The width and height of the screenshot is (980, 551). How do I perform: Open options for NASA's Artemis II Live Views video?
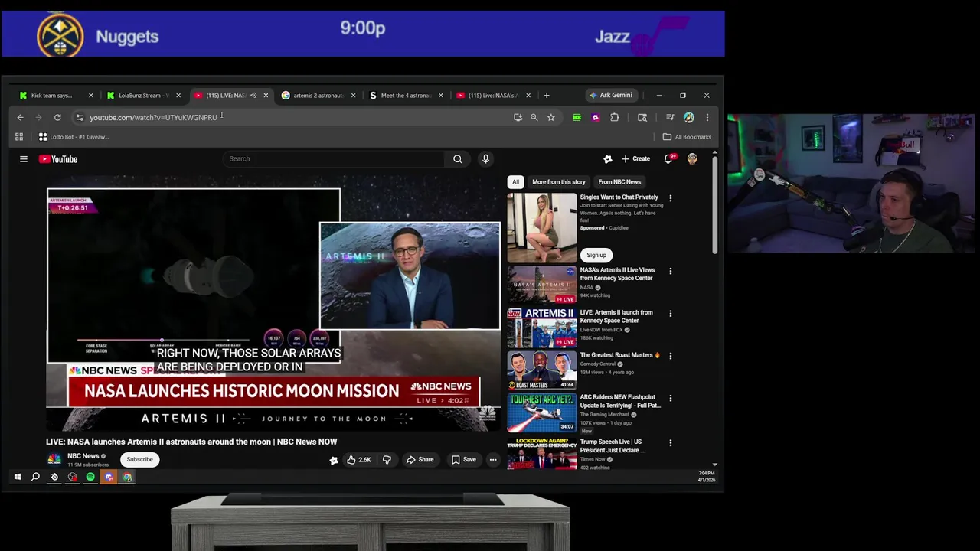[671, 271]
